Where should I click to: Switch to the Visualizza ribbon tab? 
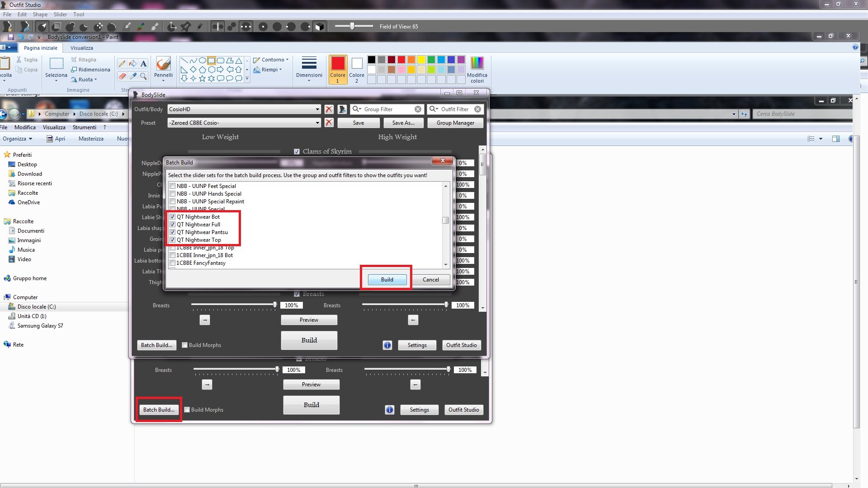(x=81, y=48)
